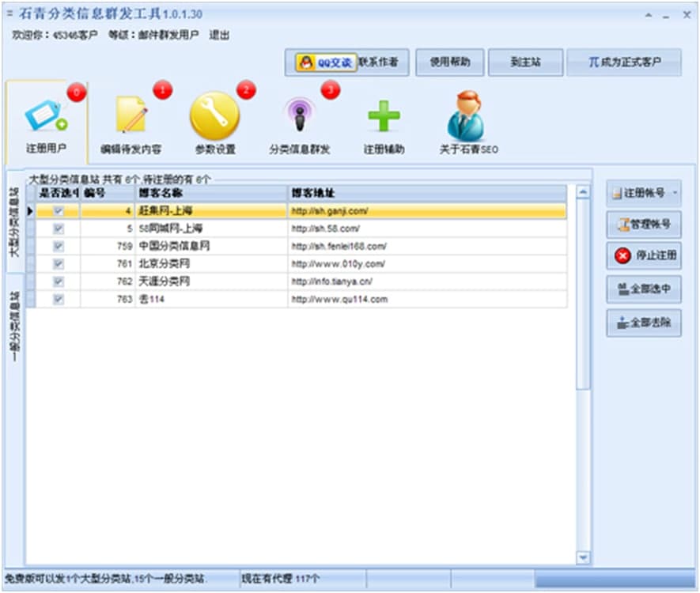
Task: Click 全部选中 button
Action: point(644,289)
